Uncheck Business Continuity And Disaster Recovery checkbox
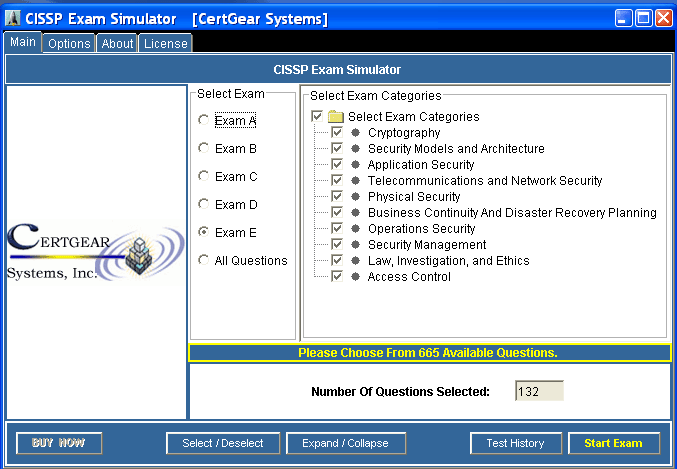 337,212
